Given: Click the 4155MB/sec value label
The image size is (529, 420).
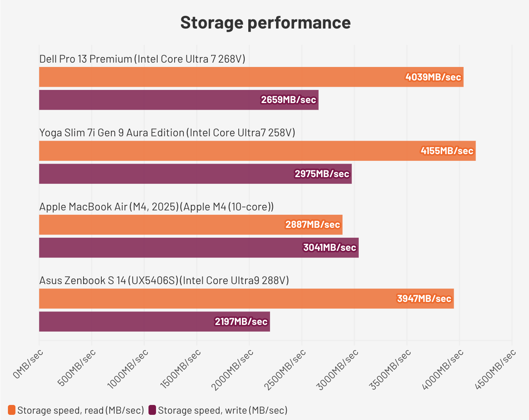Looking at the screenshot, I should (447, 151).
